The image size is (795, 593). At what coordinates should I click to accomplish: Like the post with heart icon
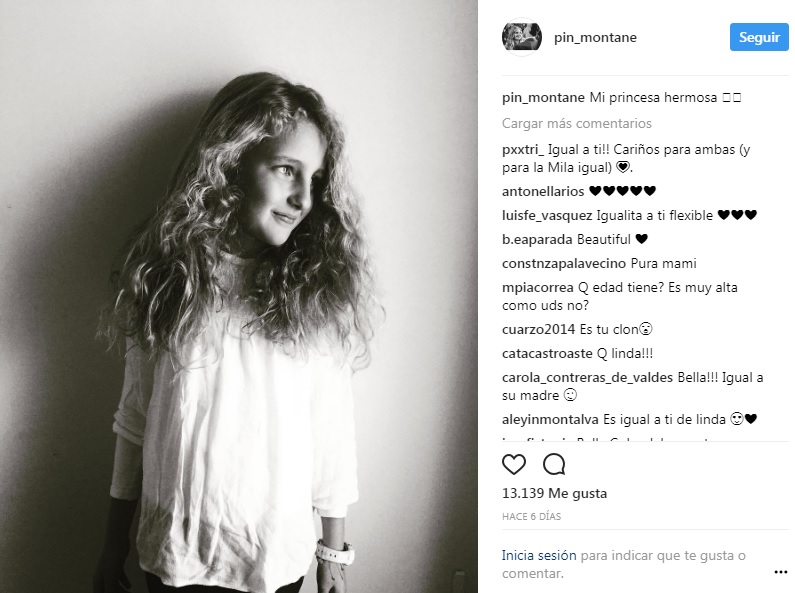pyautogui.click(x=514, y=464)
